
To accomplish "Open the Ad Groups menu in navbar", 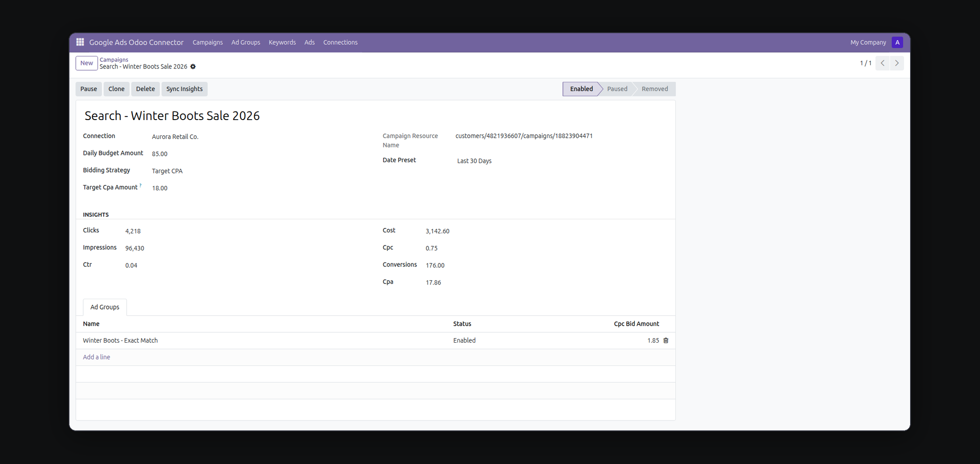I will [245, 42].
